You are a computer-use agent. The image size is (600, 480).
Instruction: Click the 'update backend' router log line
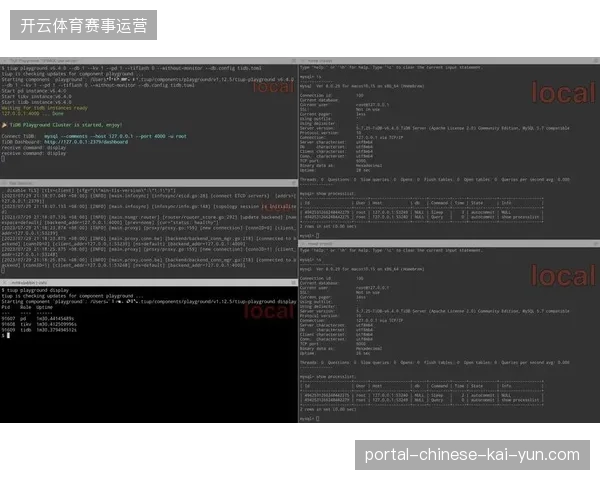point(149,220)
